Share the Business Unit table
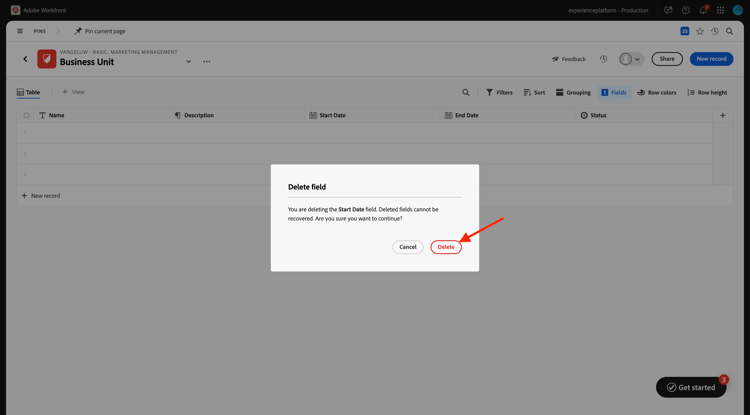 pyautogui.click(x=667, y=59)
